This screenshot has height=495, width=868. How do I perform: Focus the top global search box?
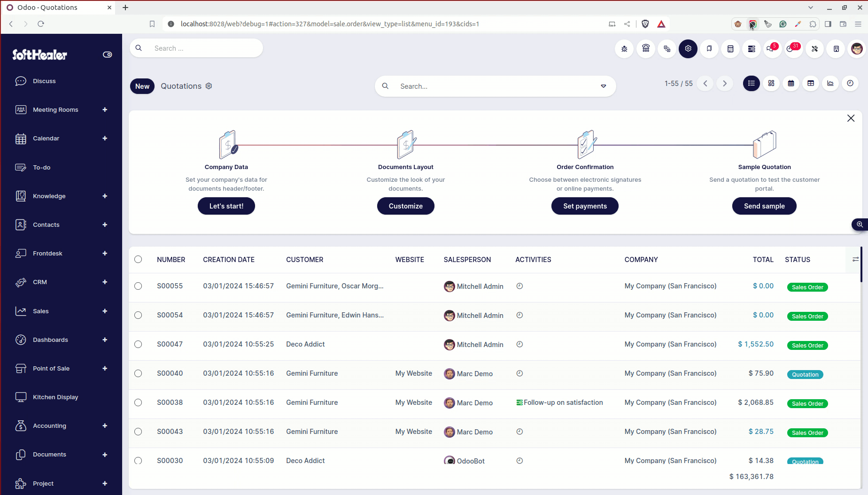pyautogui.click(x=196, y=48)
